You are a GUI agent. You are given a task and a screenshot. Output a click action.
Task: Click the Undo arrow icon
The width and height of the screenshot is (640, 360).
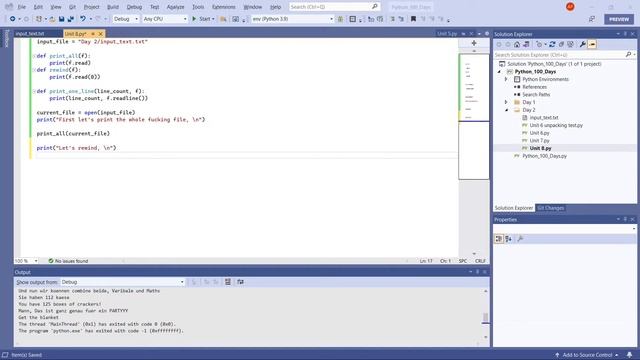(x=83, y=19)
